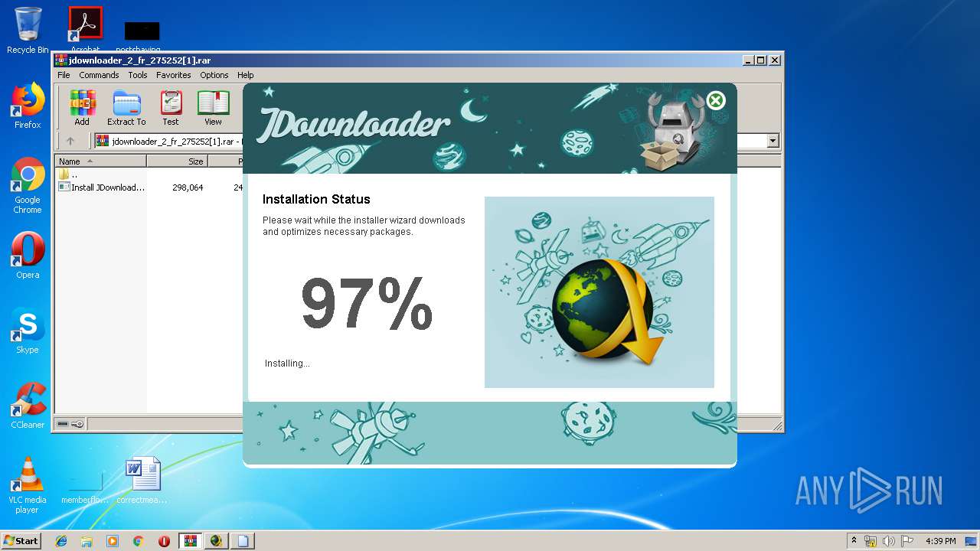The width and height of the screenshot is (980, 551).
Task: Click the Extract To toolbar icon
Action: coord(126,108)
